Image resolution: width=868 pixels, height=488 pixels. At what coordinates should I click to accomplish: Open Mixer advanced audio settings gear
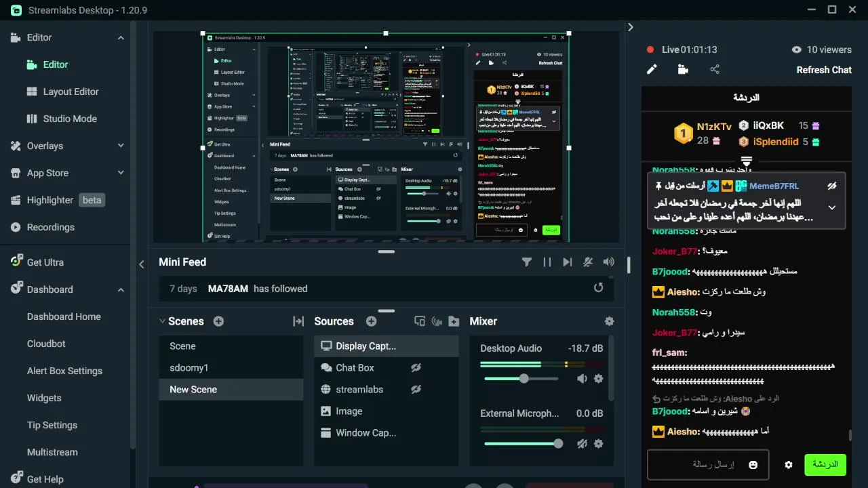point(609,321)
